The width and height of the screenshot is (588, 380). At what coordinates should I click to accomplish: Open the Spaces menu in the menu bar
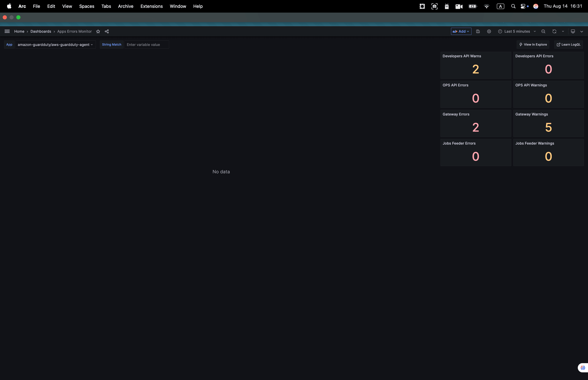pos(87,6)
